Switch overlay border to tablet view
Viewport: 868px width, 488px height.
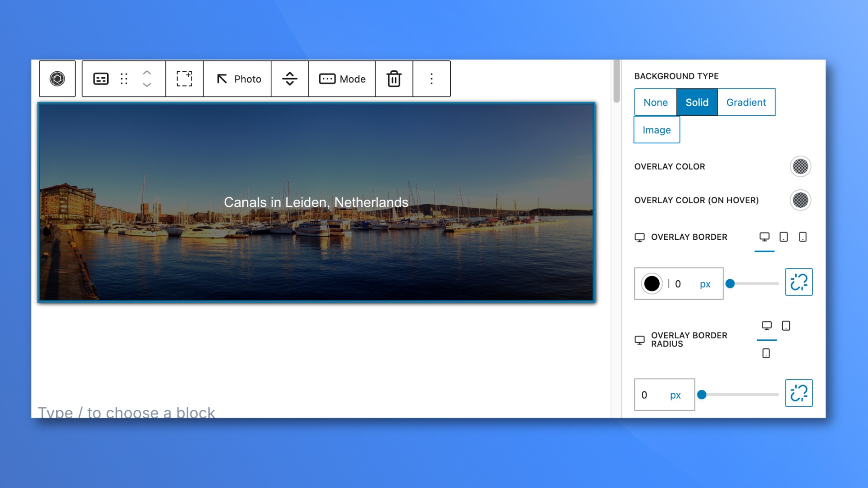click(x=783, y=237)
